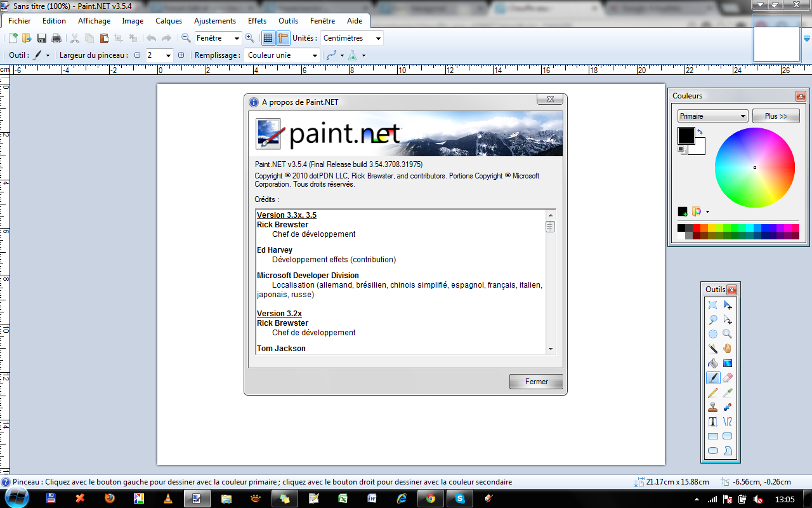This screenshot has width=812, height=508.
Task: Click the Open file toolbar icon
Action: pos(27,38)
